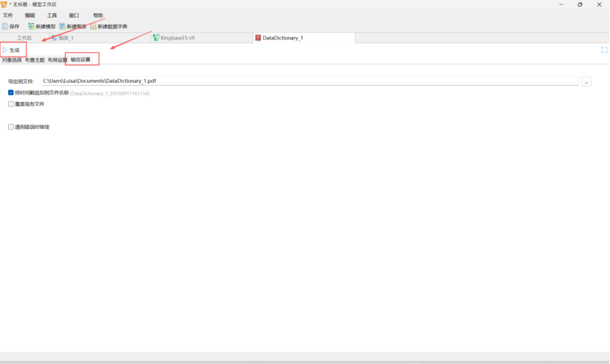Screen dimensions: 610x364
Task: Uncheck append timestamp to file name (将时间戳追加到文件名称)
Action: point(11,93)
